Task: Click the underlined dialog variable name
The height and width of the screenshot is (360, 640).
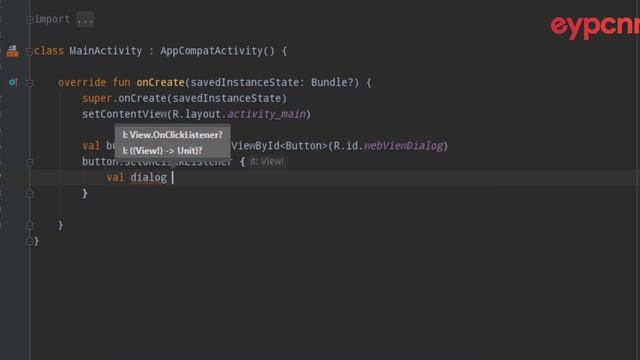Action: click(x=149, y=178)
